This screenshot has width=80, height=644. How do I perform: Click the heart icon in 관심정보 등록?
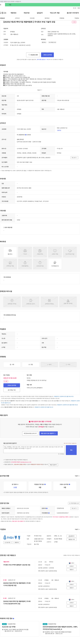click(29, 55)
